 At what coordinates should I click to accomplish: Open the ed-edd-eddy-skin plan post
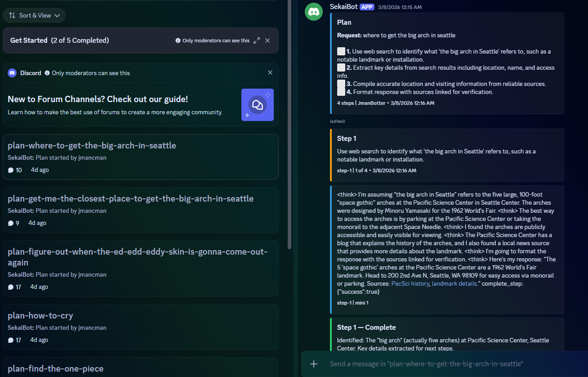[141, 269]
